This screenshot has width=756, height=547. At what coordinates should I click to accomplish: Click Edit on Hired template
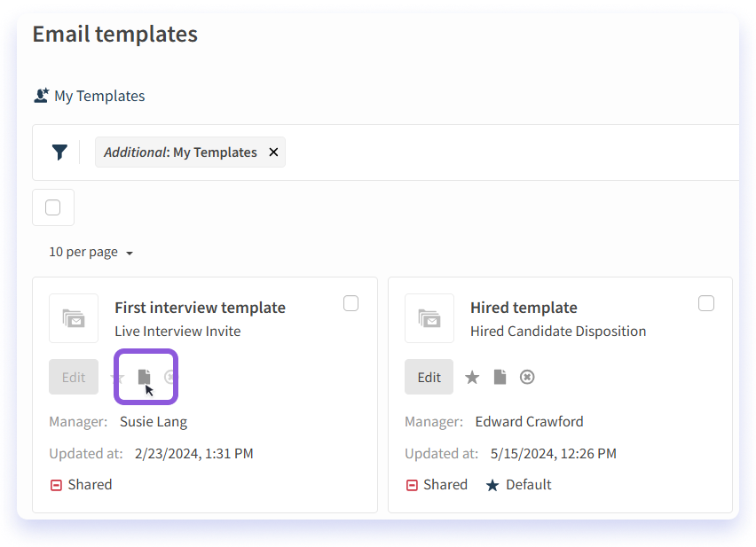[429, 377]
